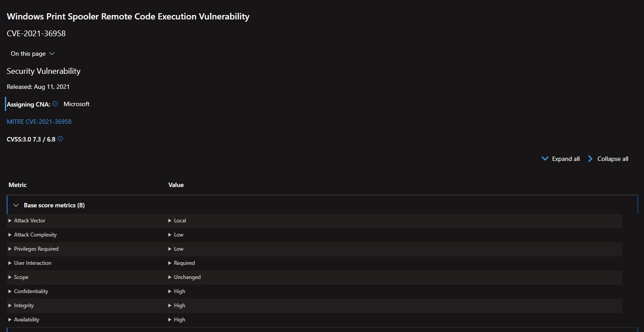This screenshot has width=644, height=332.
Task: Click the Expand all text
Action: coord(566,159)
